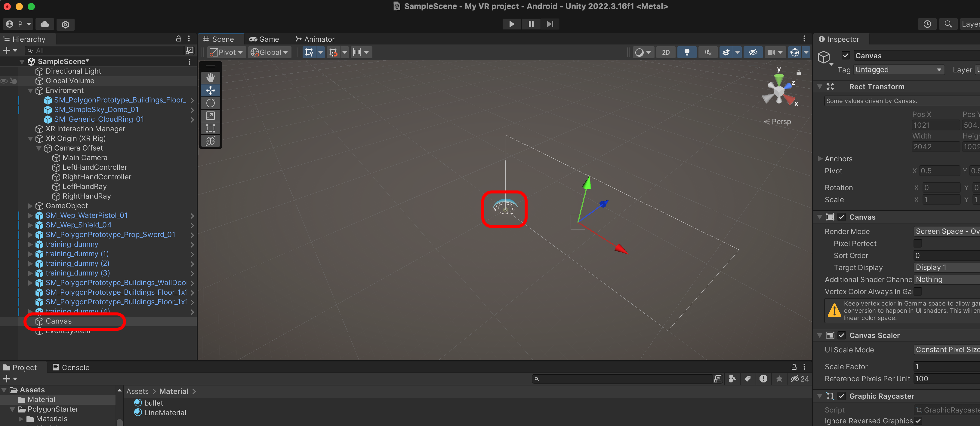Screen dimensions: 980x426
Task: Click the cloud services icon
Action: (45, 24)
